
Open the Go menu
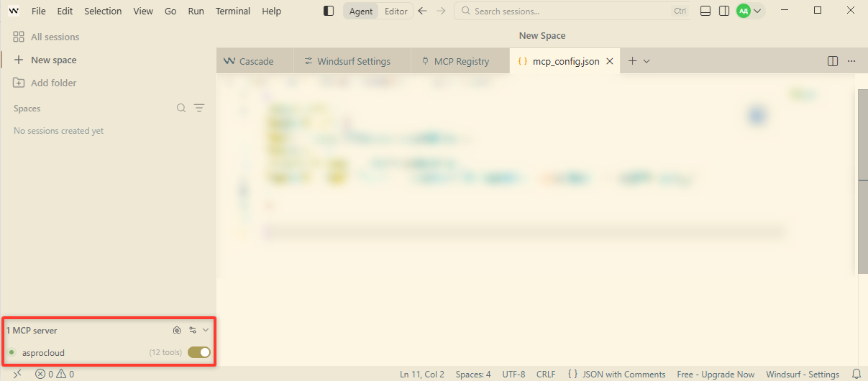pos(170,11)
